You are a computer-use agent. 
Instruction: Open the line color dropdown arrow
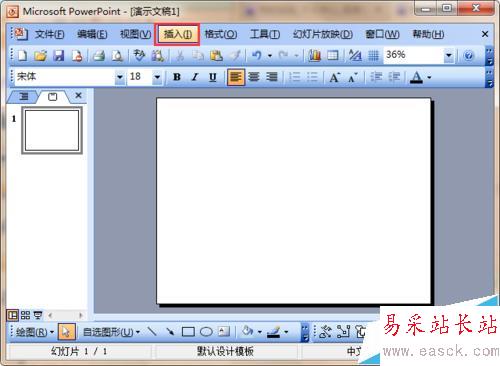click(286, 332)
